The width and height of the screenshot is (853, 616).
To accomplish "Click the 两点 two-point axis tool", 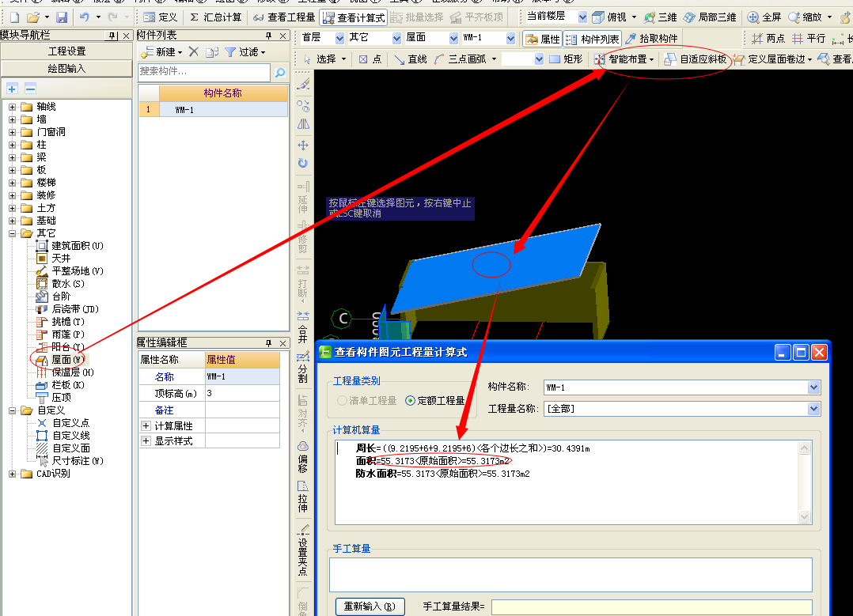I will point(768,39).
